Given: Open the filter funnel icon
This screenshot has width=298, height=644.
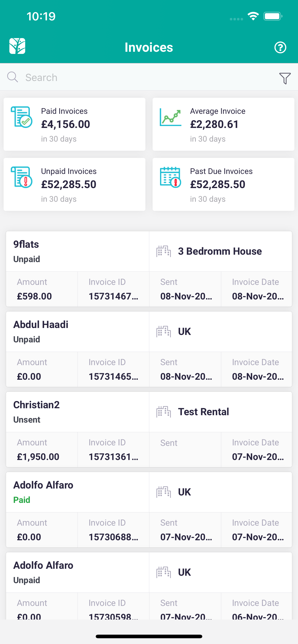Looking at the screenshot, I should (x=285, y=78).
